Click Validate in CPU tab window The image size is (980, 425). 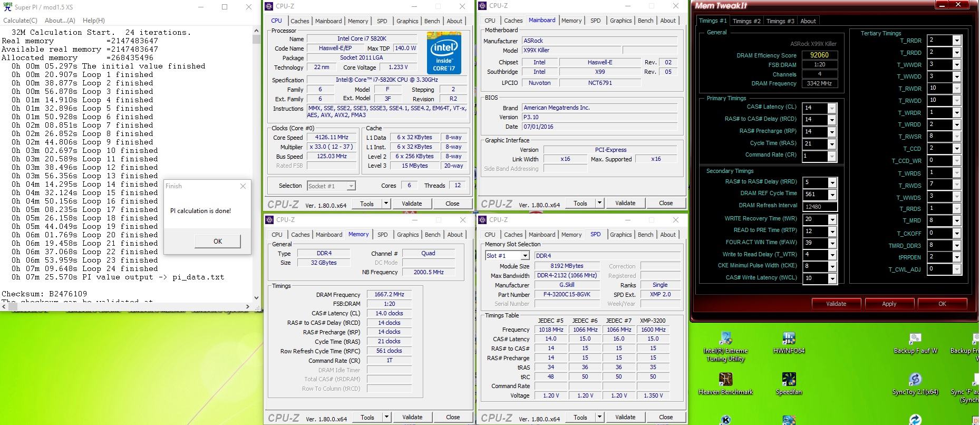click(x=412, y=204)
